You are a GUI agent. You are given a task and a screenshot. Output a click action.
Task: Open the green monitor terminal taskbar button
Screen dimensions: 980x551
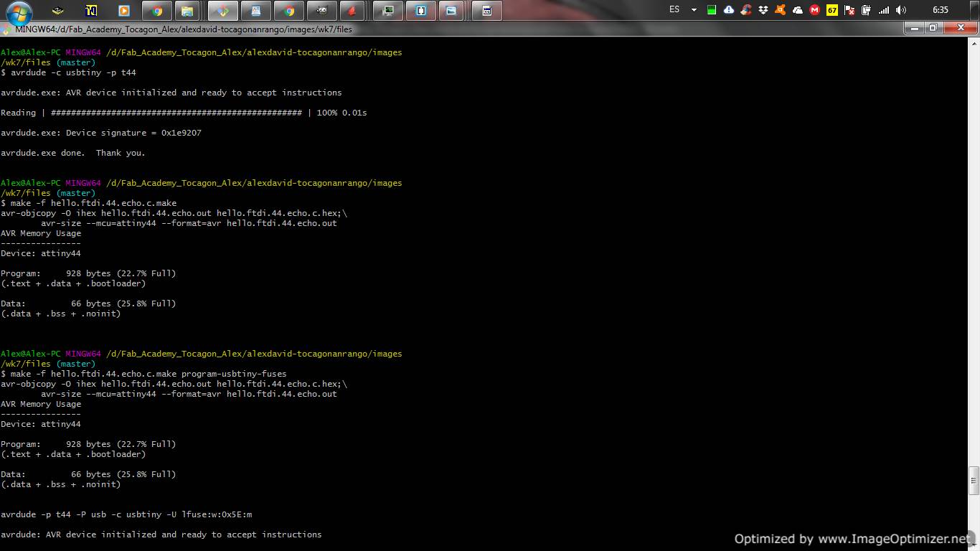(x=387, y=11)
